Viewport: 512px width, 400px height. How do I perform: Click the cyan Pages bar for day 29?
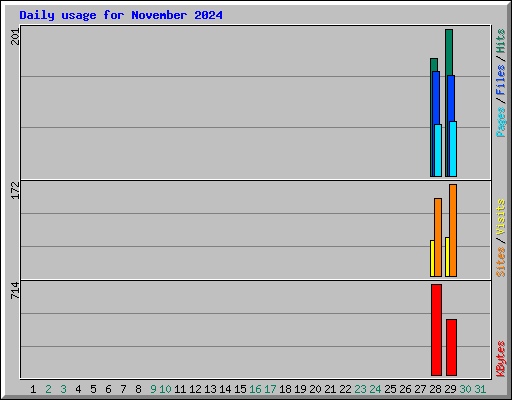coord(453,149)
